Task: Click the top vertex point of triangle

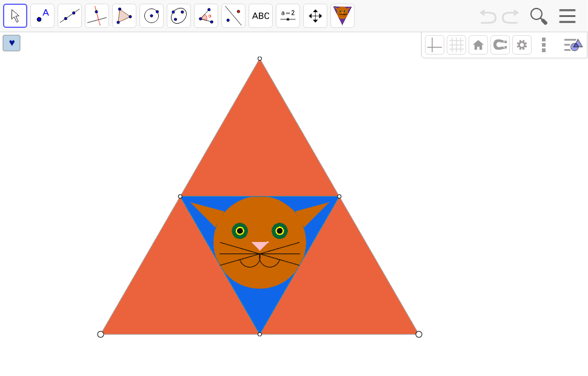Action: [259, 59]
